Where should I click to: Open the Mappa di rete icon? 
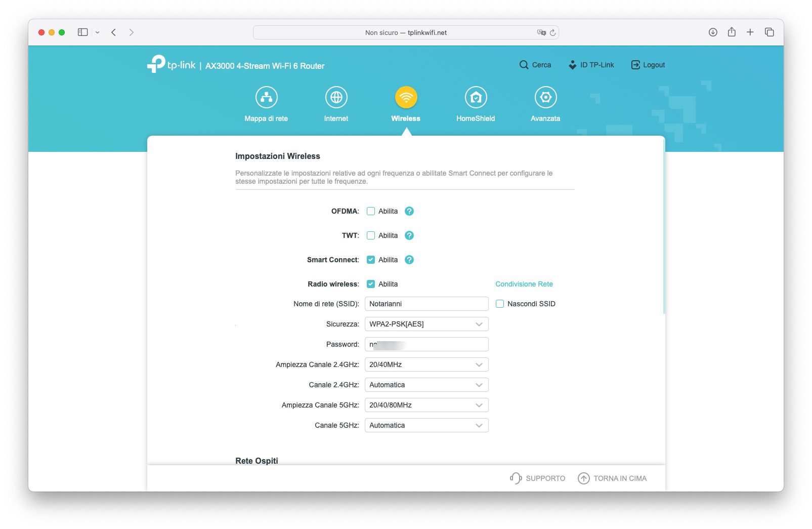coord(266,97)
